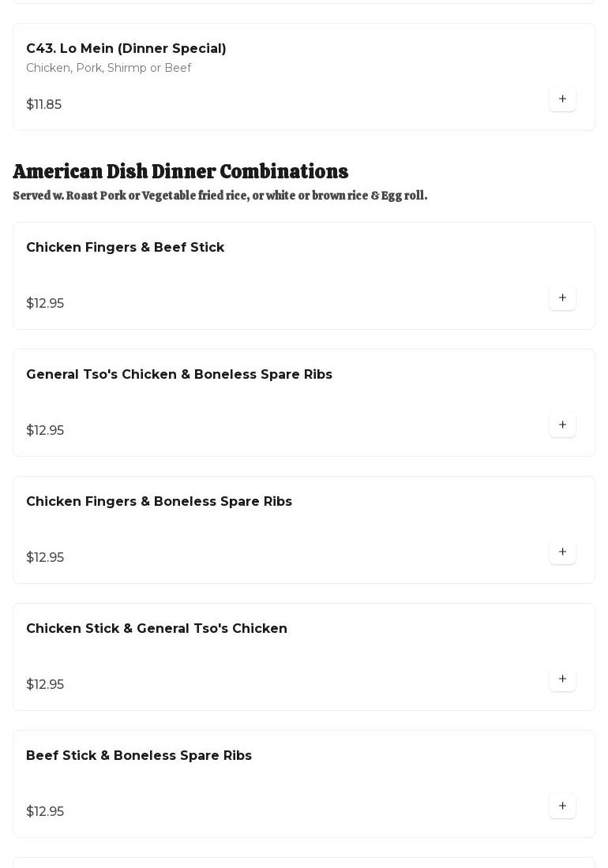
Task: Add Chicken Stick & General Tso's Chicken
Action: coord(562,679)
